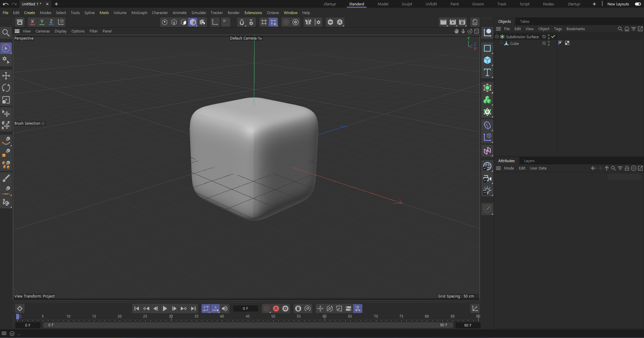The width and height of the screenshot is (644, 338).
Task: Toggle X axis lock
Action: tap(32, 22)
